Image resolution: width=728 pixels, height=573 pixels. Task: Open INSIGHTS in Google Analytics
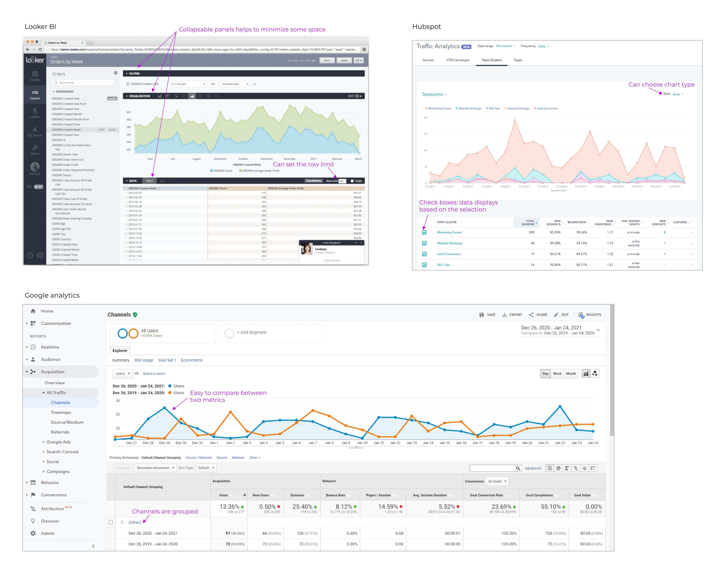click(x=590, y=315)
